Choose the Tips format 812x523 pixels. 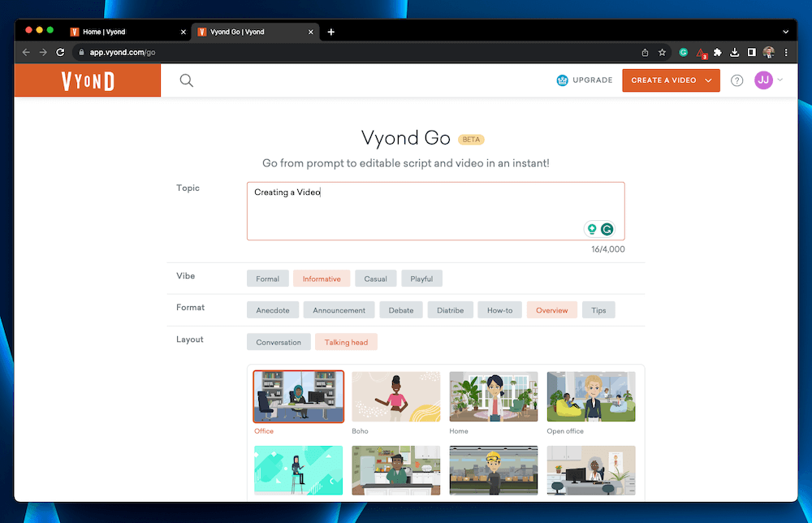point(598,310)
